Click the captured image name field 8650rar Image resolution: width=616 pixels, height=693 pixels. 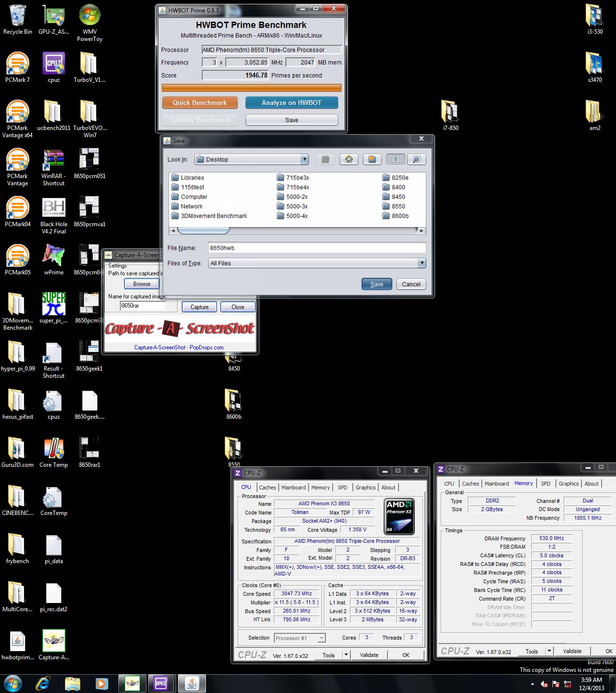[143, 306]
